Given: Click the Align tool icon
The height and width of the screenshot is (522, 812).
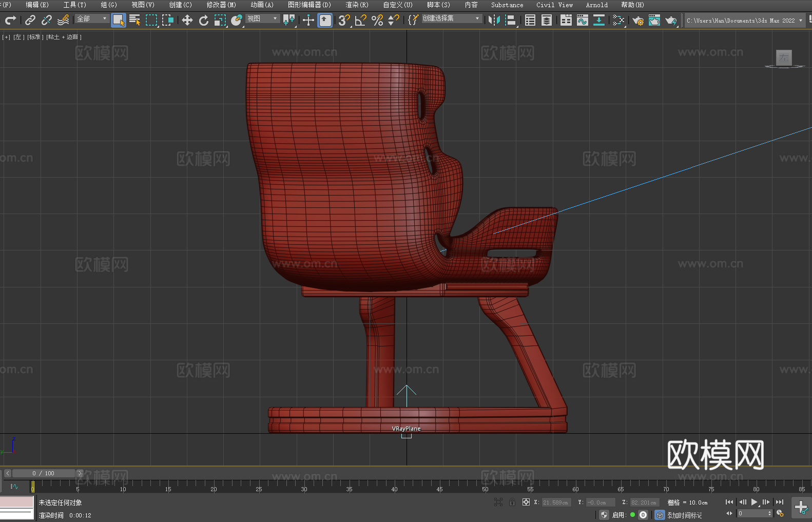Looking at the screenshot, I should pos(511,20).
